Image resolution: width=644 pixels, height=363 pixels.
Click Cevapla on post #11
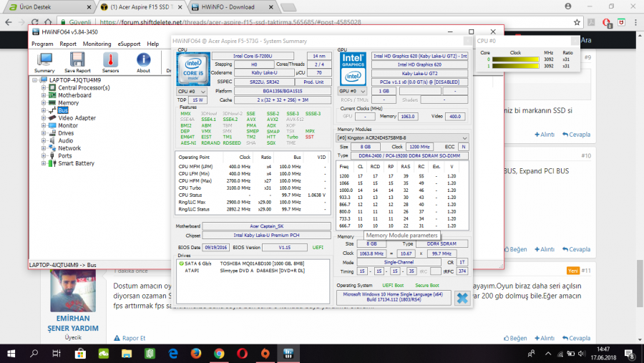click(x=577, y=338)
